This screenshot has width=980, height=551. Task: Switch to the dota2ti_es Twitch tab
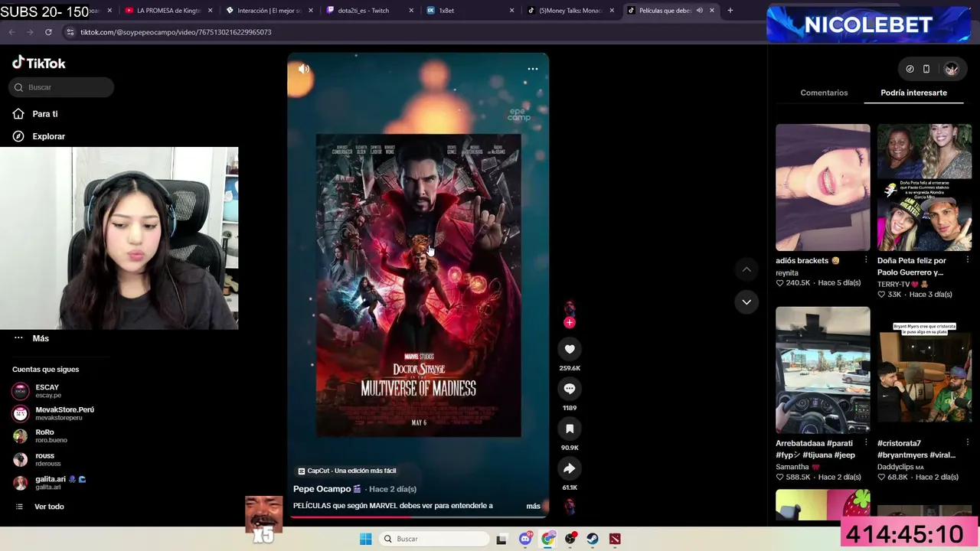point(364,11)
